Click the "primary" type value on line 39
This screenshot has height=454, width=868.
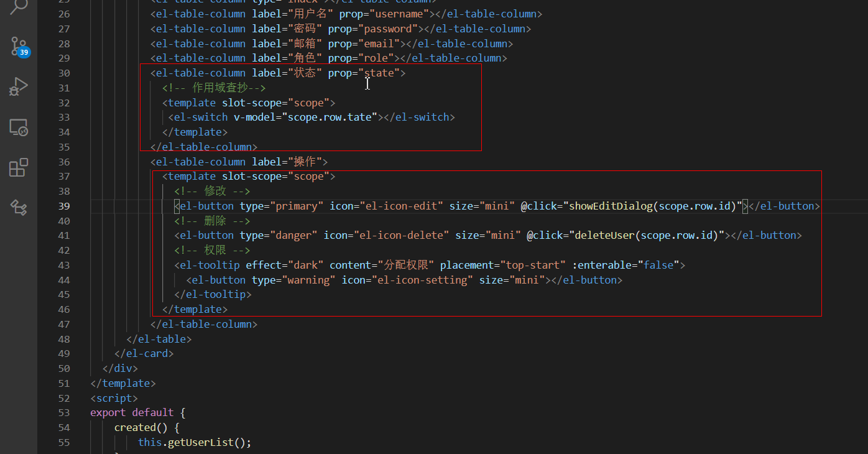(297, 206)
